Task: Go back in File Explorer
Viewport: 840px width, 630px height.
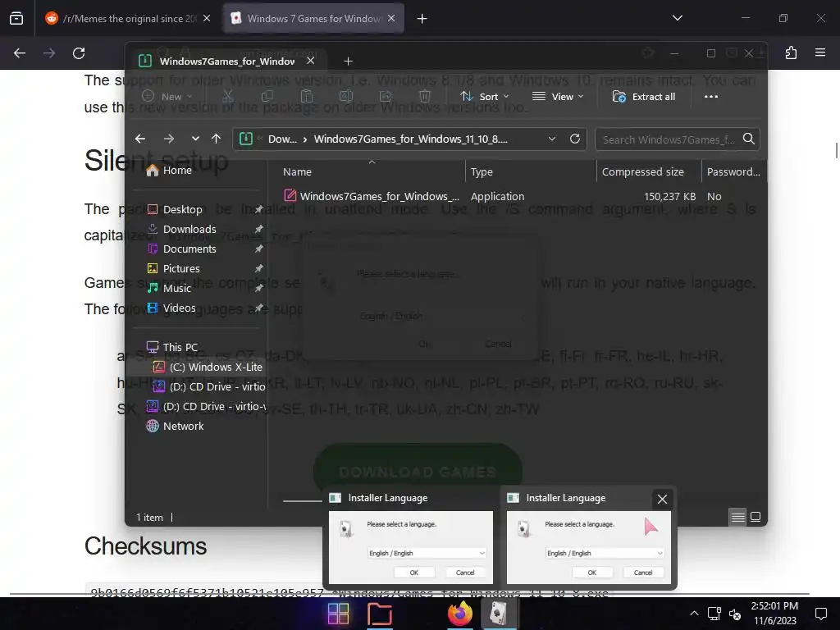Action: pos(140,139)
